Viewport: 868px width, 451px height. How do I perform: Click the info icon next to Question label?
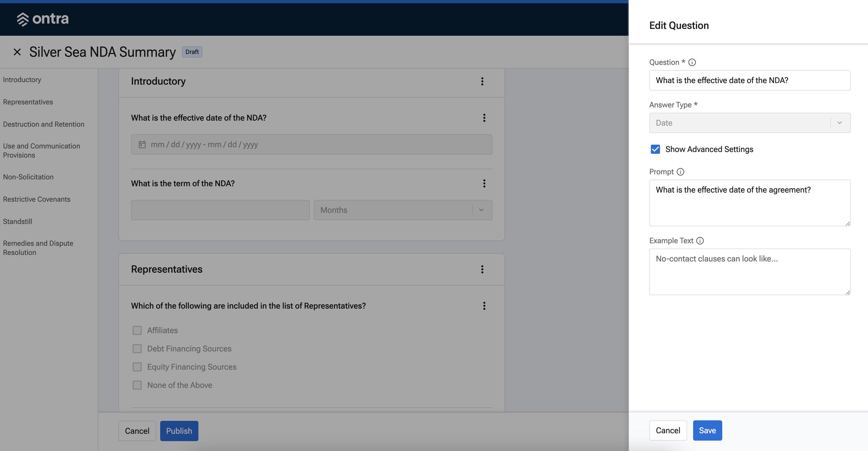(x=692, y=62)
